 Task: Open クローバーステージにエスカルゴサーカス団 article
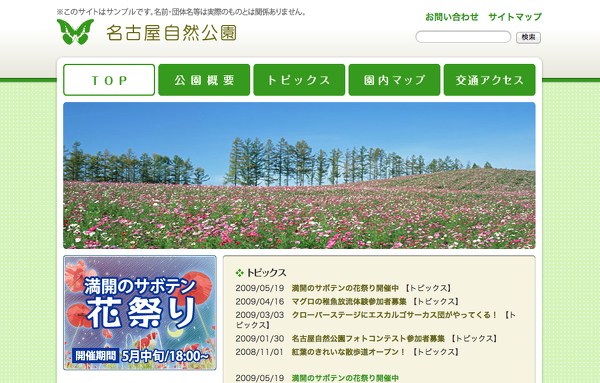[x=395, y=315]
